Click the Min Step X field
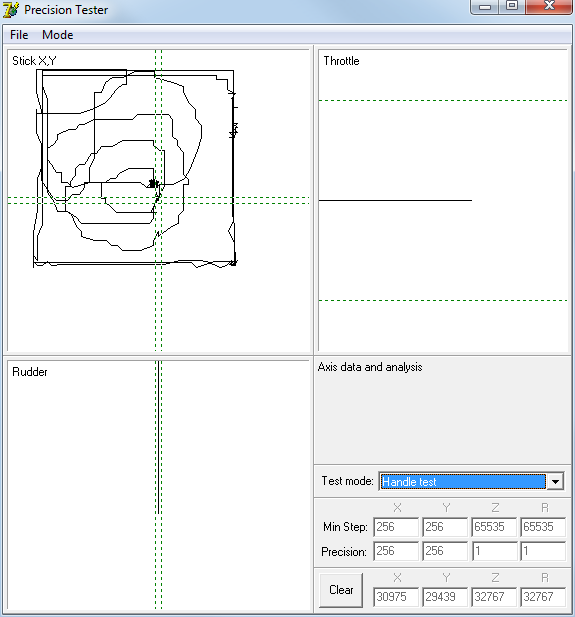Screen dimensions: 575x617 coord(396,527)
